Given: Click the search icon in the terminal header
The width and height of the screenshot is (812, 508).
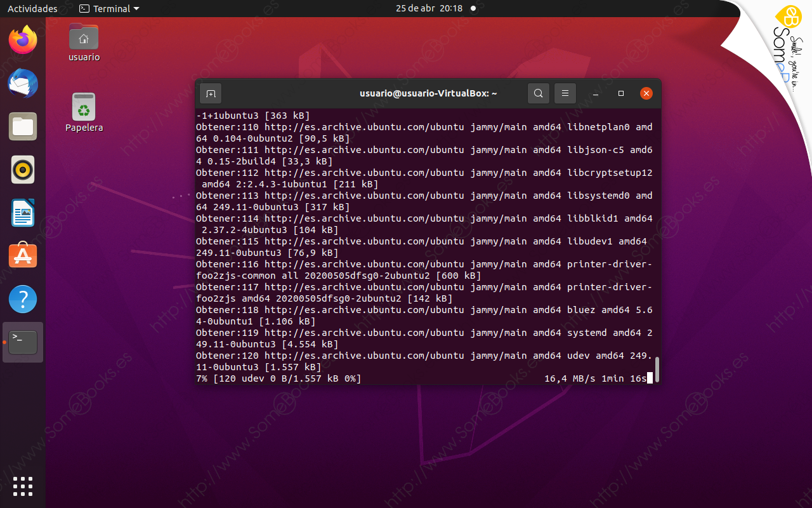Looking at the screenshot, I should coord(538,93).
